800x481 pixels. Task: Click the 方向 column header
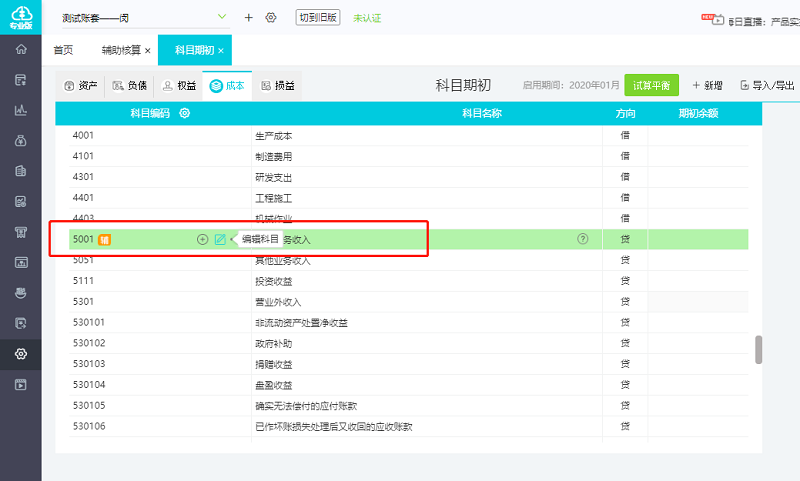(x=625, y=113)
